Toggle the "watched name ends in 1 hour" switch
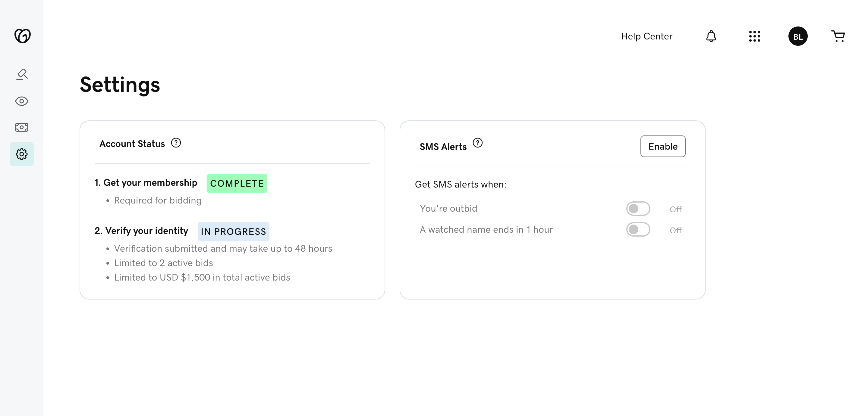 click(x=638, y=230)
